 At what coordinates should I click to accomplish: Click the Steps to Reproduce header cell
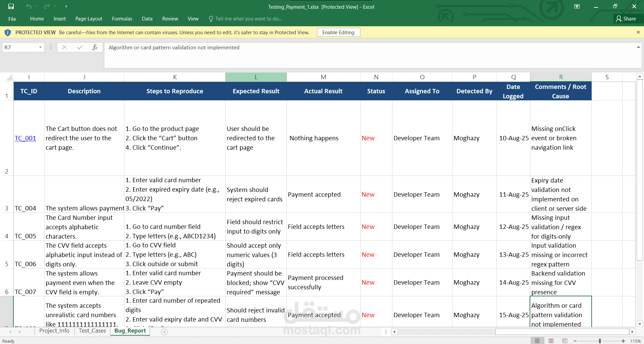[175, 91]
